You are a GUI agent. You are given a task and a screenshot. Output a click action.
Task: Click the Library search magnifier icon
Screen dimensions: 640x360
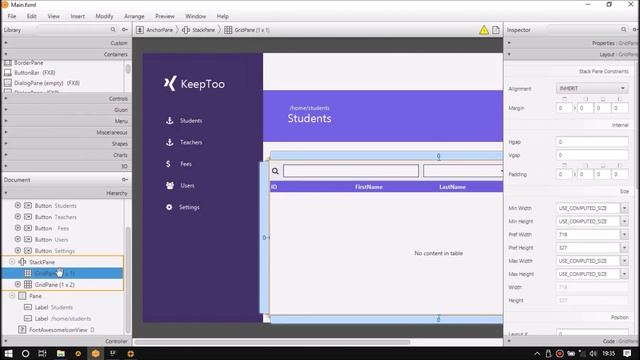click(x=113, y=30)
